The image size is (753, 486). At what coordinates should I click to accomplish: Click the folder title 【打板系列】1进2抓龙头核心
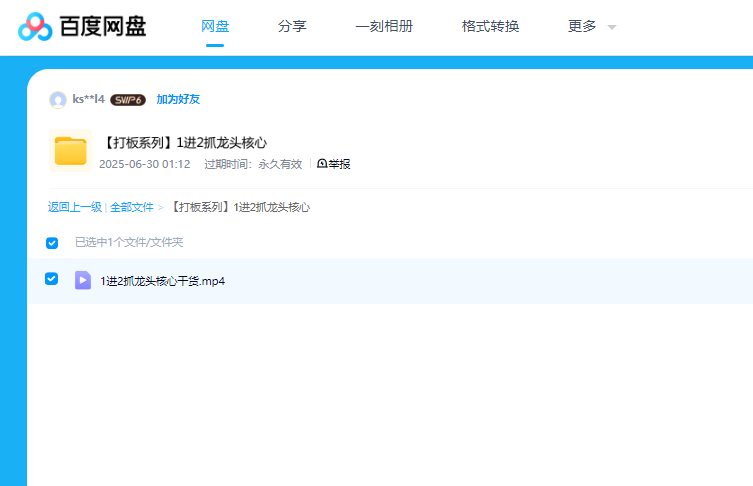pos(185,143)
